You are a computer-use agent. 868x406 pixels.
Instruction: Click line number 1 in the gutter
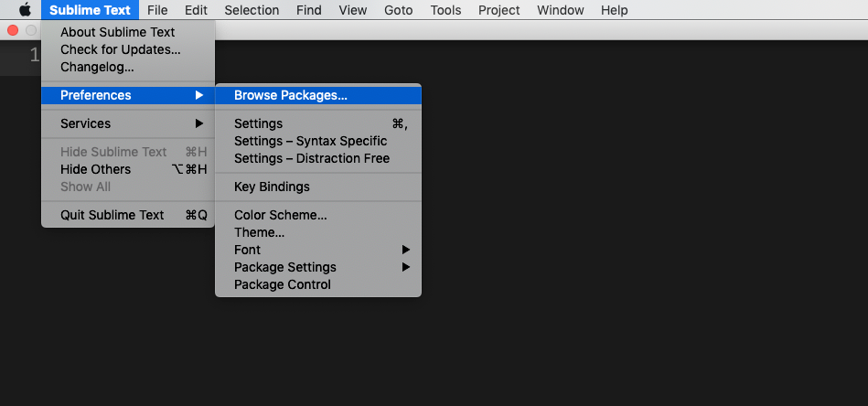click(35, 55)
